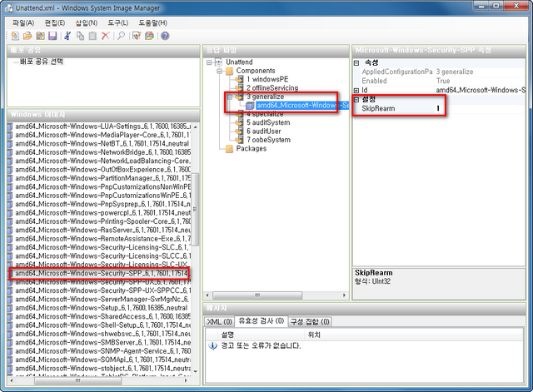Click the AppliedConfigurationPa value 3 generalize
This screenshot has width=533, height=392.
pos(481,72)
